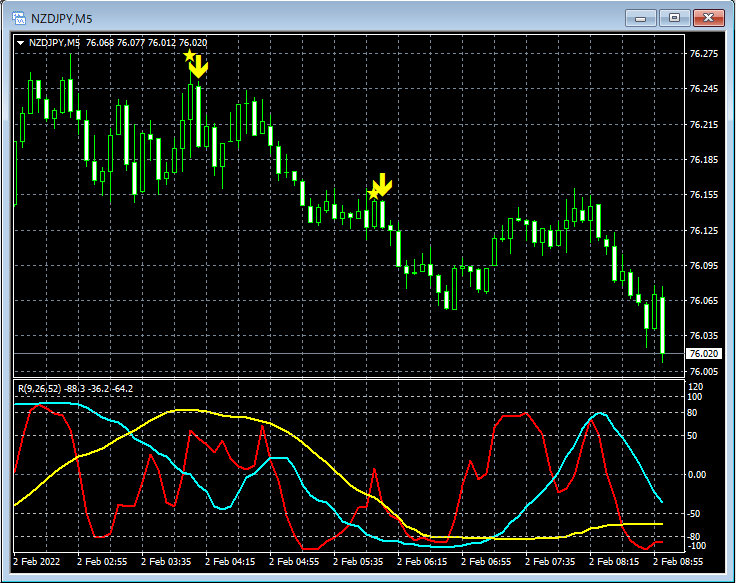Click the 2 Feb 08:15 time label
The height and width of the screenshot is (583, 737).
point(613,562)
